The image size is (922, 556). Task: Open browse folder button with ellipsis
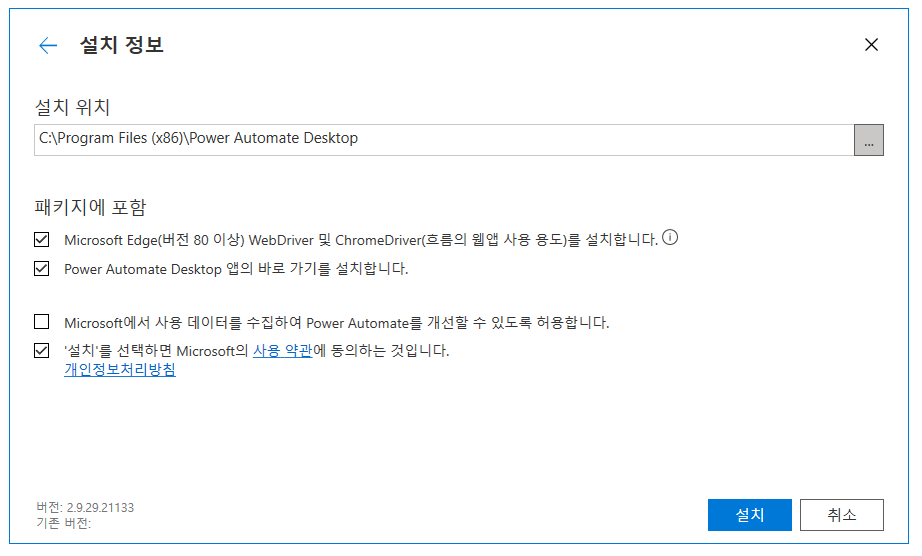(x=868, y=140)
